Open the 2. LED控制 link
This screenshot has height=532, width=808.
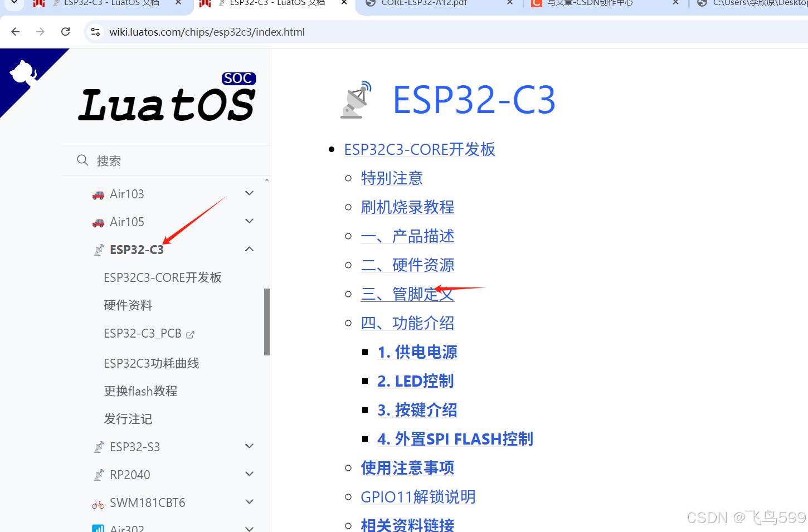(416, 381)
